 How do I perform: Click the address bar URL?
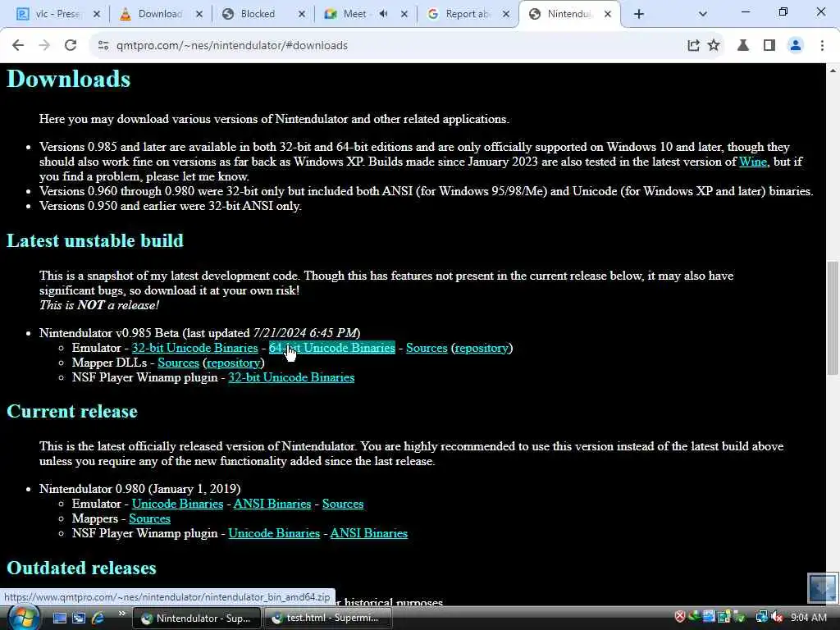coord(232,46)
